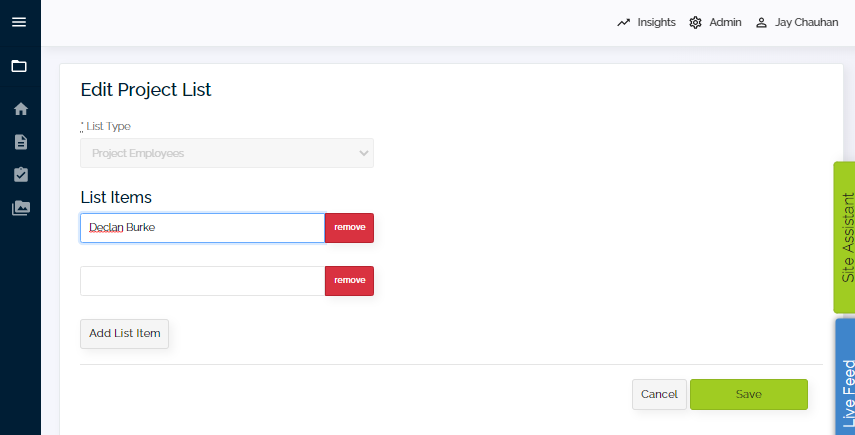Click the Insights trend arrow icon

coord(623,22)
